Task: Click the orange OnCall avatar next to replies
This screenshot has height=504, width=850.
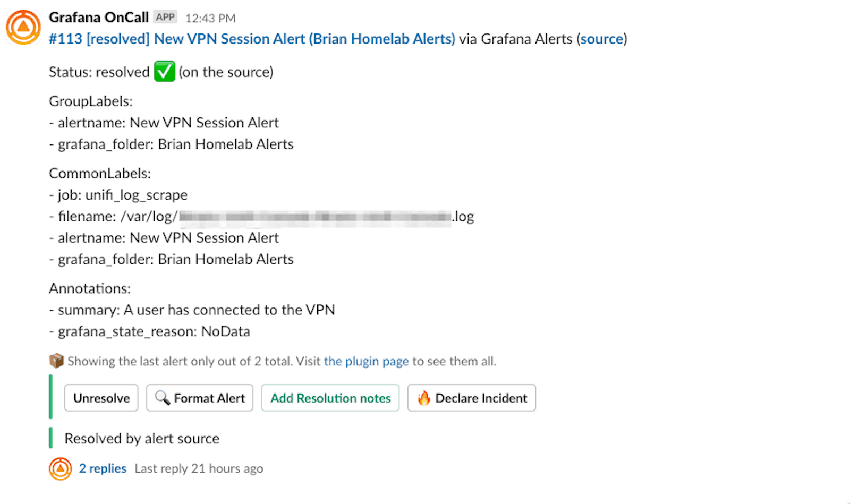Action: pyautogui.click(x=60, y=468)
